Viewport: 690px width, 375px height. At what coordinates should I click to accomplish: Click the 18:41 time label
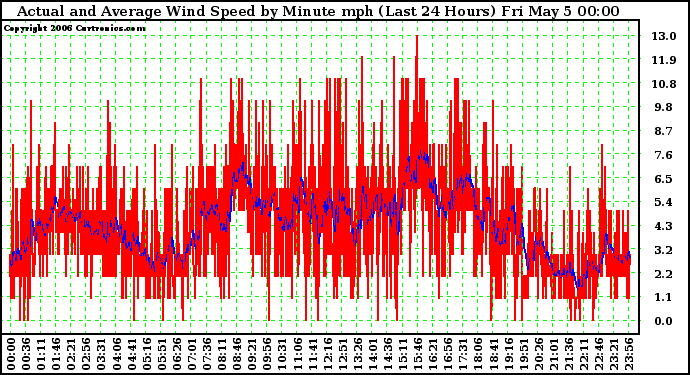tap(494, 354)
